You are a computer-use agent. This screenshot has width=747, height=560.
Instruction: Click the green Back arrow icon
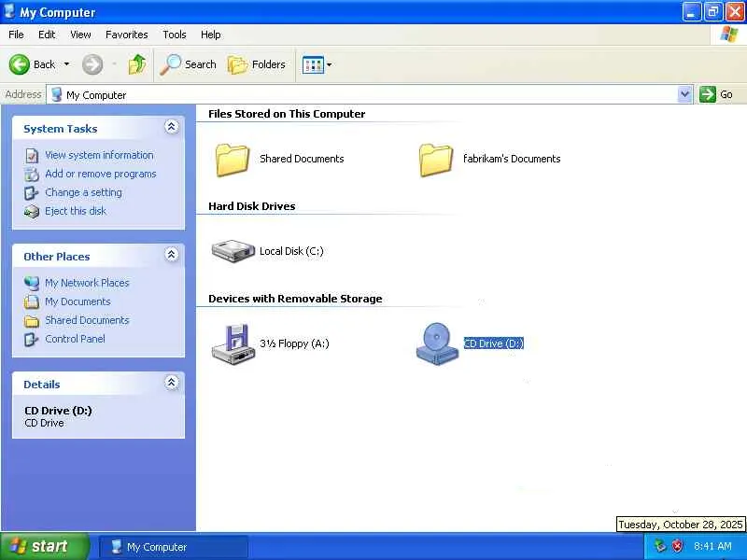point(19,64)
